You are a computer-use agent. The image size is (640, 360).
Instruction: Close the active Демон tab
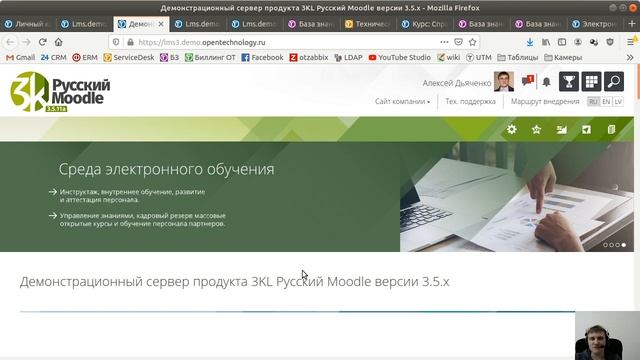coord(161,24)
